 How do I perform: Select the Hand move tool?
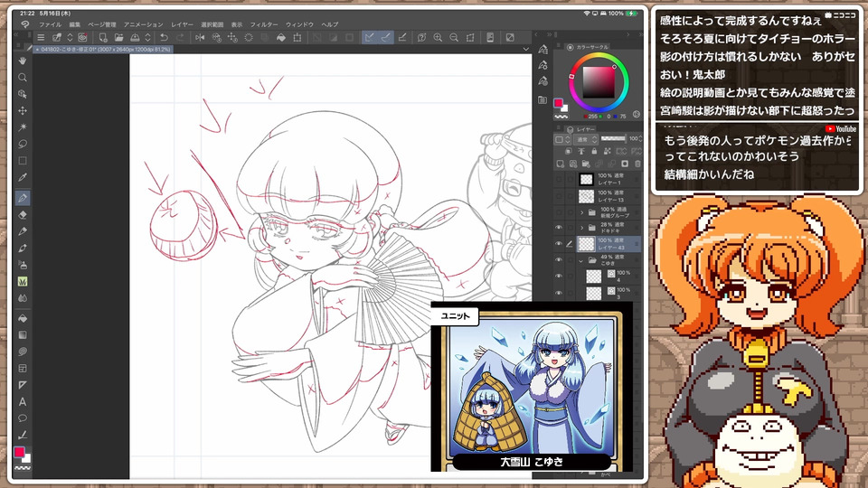22,61
